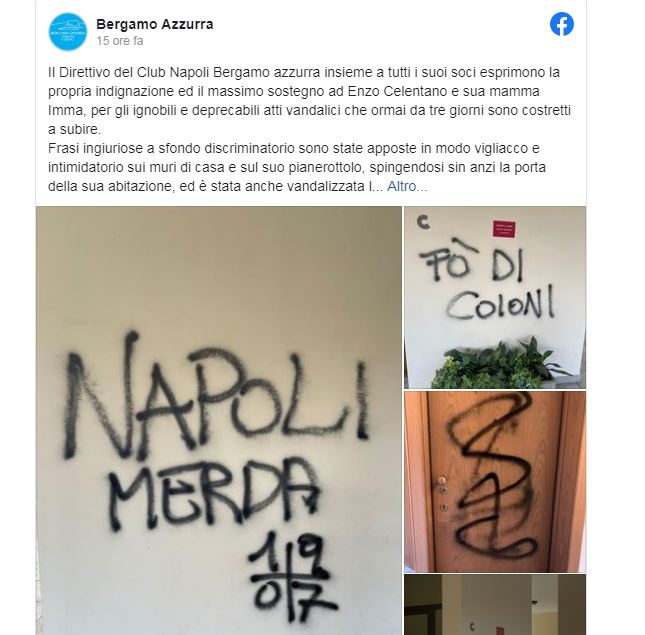
Task: Click the 'COLONI' word in the small graffiti photo
Action: click(501, 303)
